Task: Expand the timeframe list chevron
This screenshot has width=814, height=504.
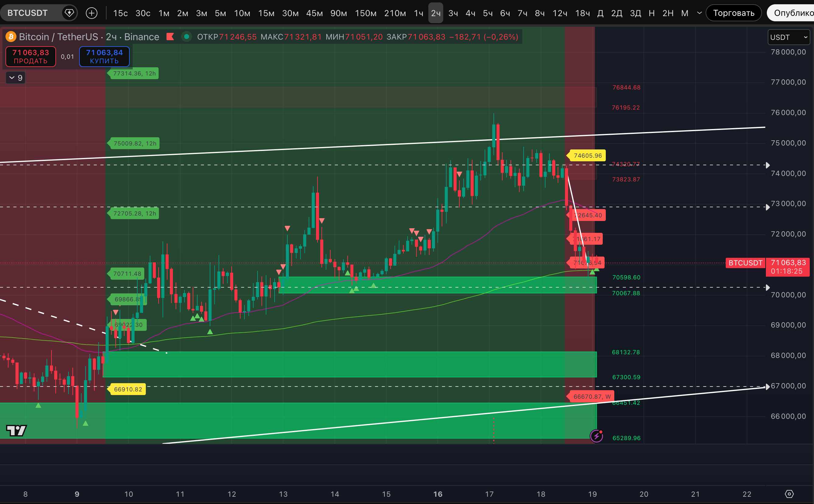Action: (x=699, y=13)
